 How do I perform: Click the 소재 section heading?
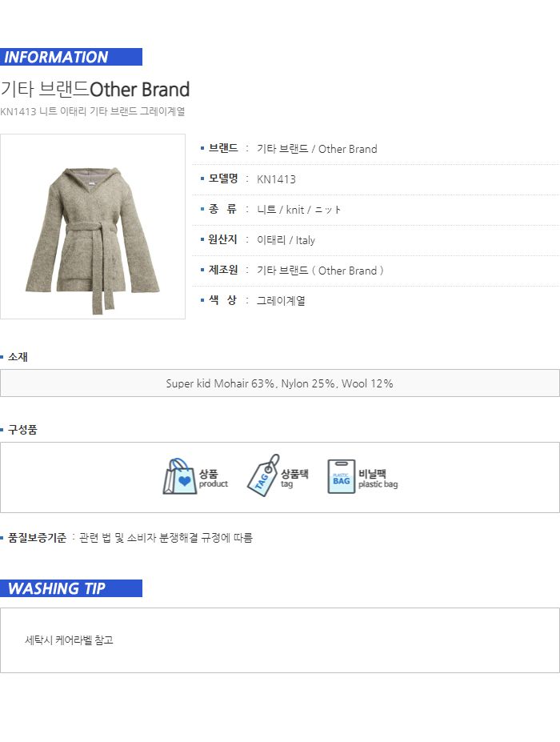(x=18, y=357)
